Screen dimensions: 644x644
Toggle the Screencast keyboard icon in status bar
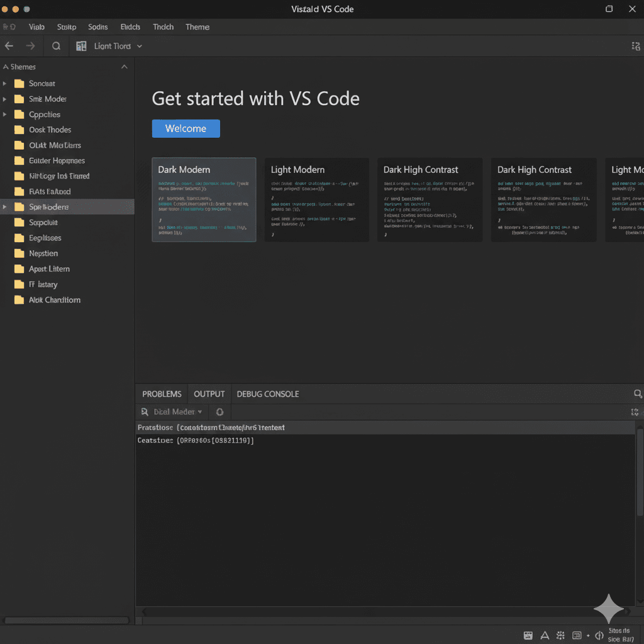(x=528, y=635)
